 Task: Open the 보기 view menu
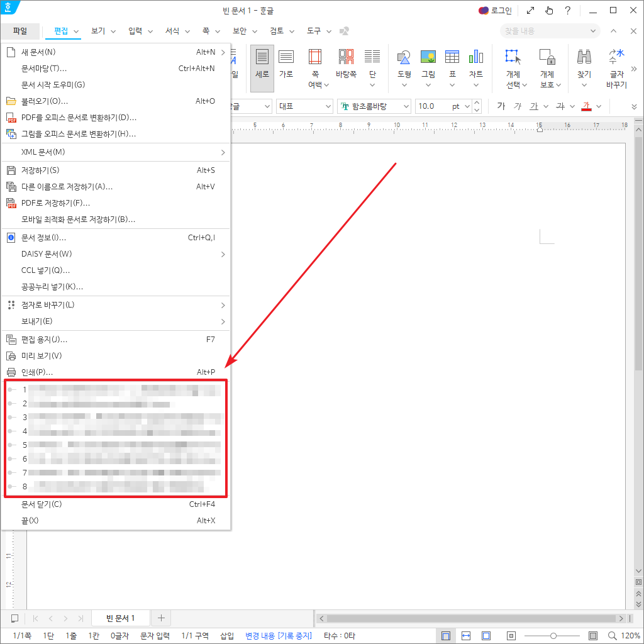pos(103,31)
